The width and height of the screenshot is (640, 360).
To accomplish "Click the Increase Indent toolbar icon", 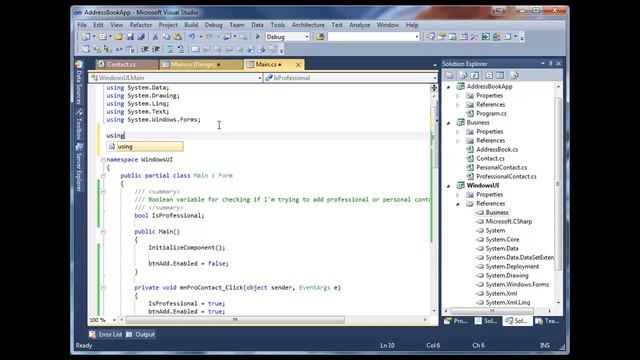I will [156, 49].
